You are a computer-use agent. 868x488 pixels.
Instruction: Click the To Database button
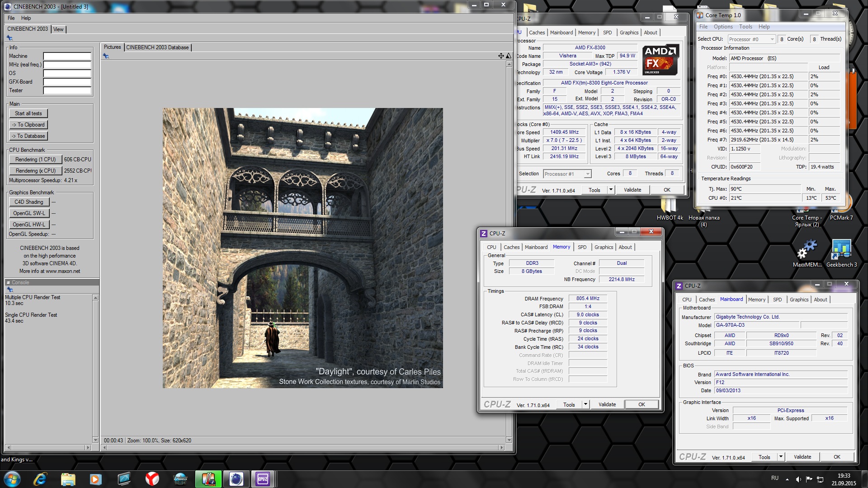28,136
